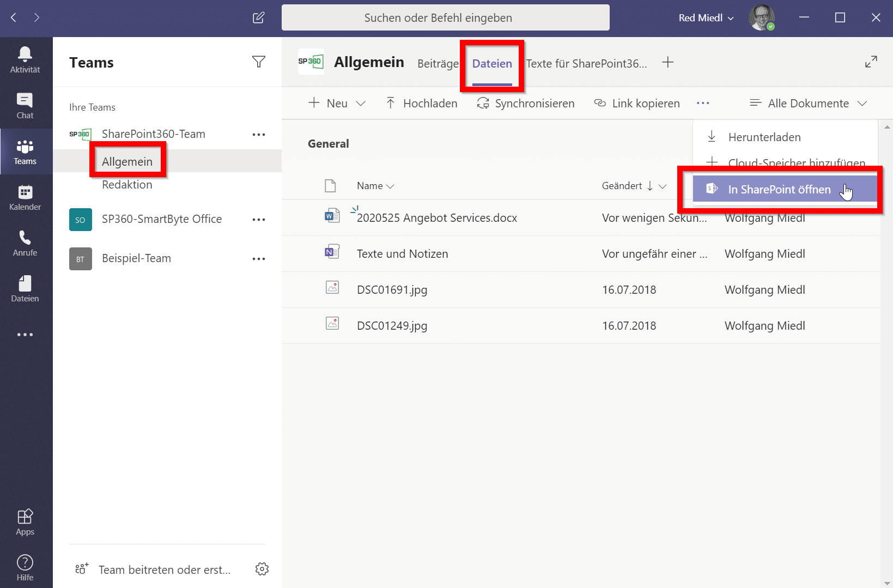This screenshot has height=588, width=893.
Task: Click the file type column header icon
Action: point(330,186)
